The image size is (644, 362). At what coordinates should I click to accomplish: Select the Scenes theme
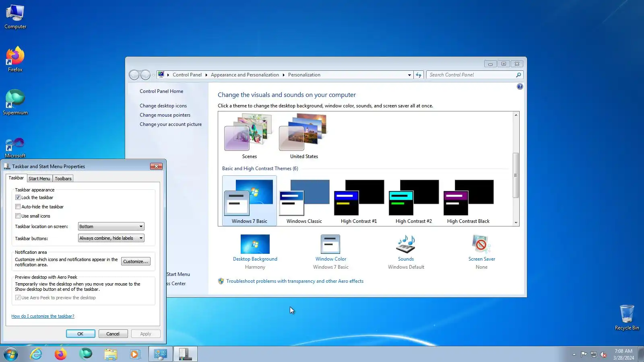click(249, 136)
